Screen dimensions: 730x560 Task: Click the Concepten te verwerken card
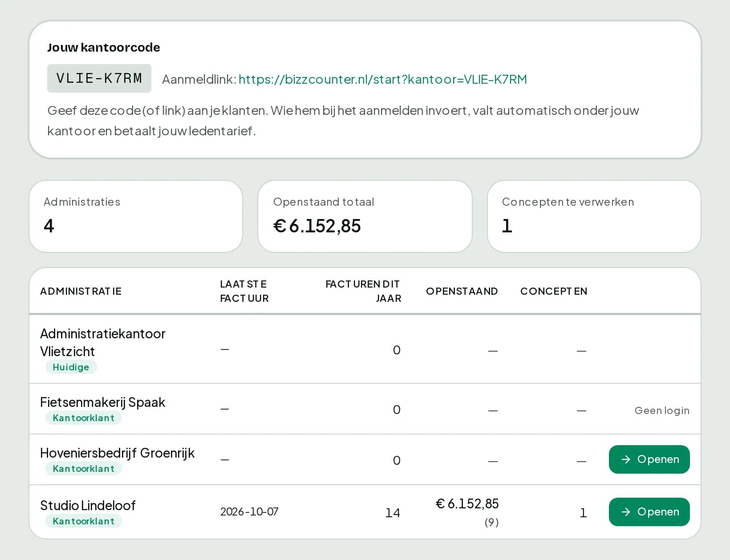pos(594,216)
